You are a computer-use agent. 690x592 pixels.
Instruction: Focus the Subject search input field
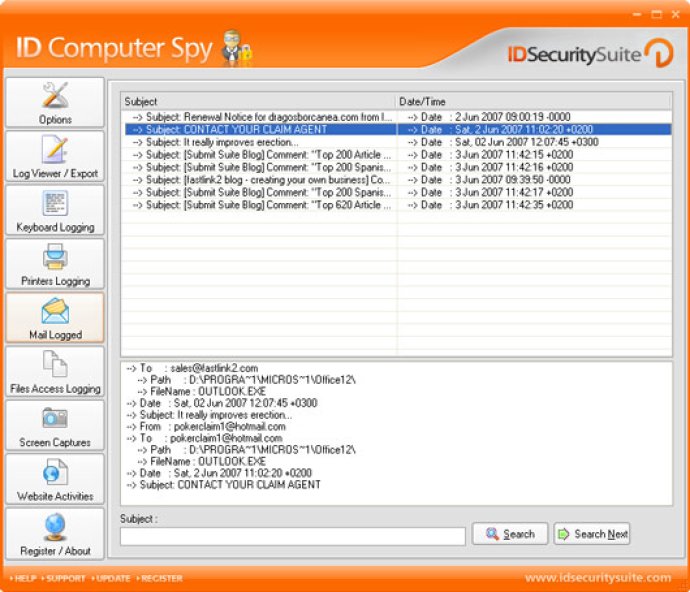click(x=293, y=536)
